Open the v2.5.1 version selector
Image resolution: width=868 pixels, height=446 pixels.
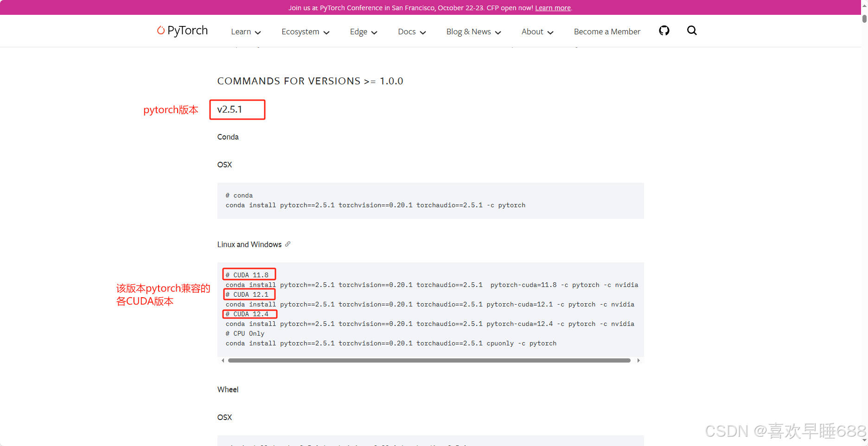[x=237, y=109]
